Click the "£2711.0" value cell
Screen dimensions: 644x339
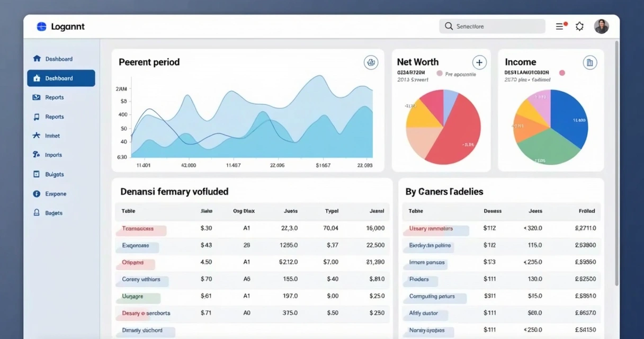coord(585,228)
